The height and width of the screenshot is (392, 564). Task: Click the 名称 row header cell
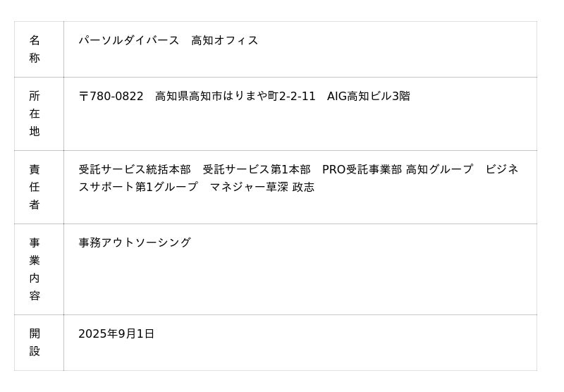tap(35, 49)
